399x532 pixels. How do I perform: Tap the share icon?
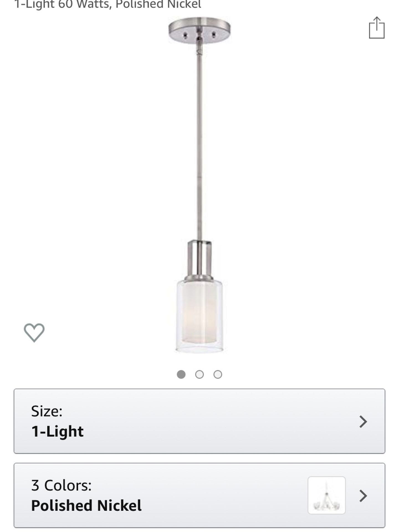[377, 28]
